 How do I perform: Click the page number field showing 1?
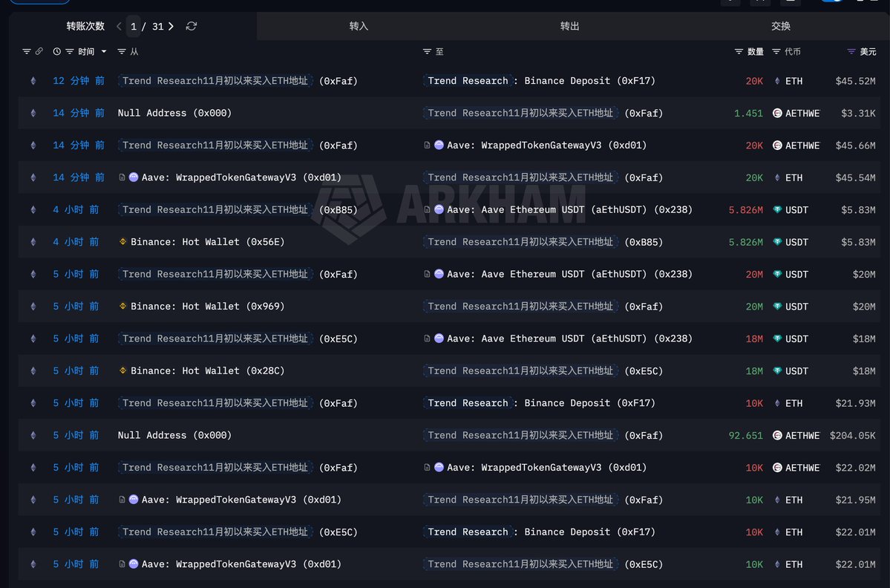click(x=134, y=26)
